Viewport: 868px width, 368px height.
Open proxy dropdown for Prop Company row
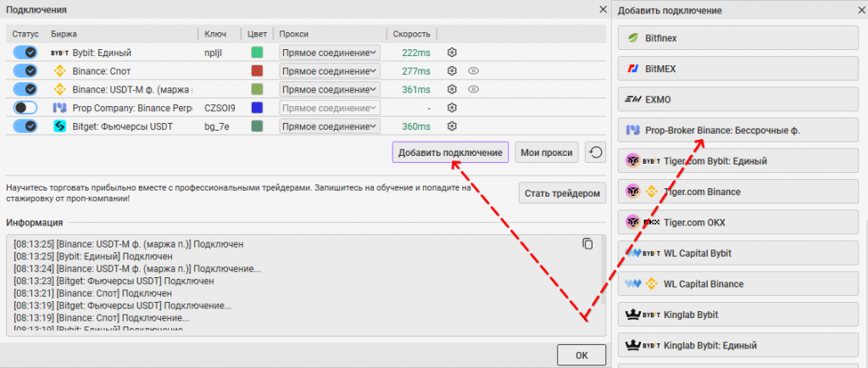coord(330,108)
